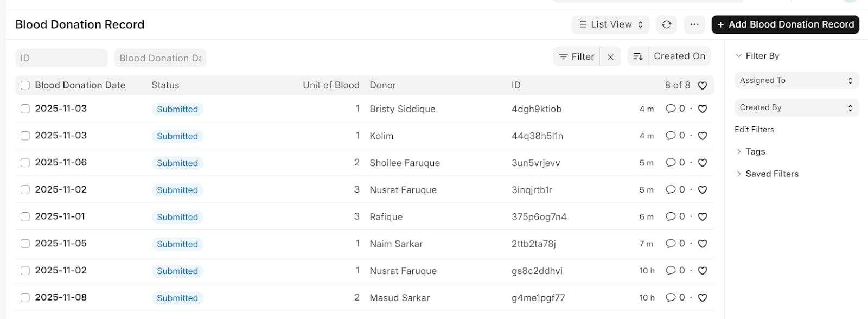Toggle the sort direction icon
This screenshot has height=319, width=868.
(x=638, y=56)
